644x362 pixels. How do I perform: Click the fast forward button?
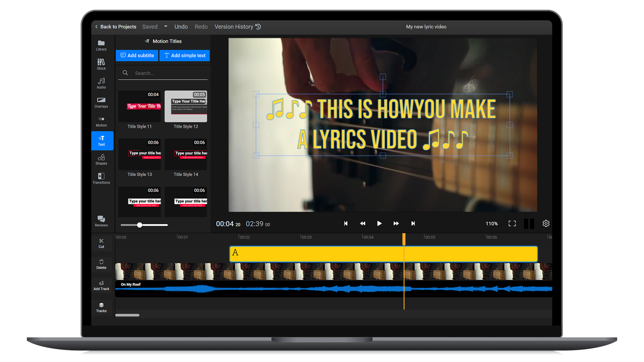coord(396,224)
